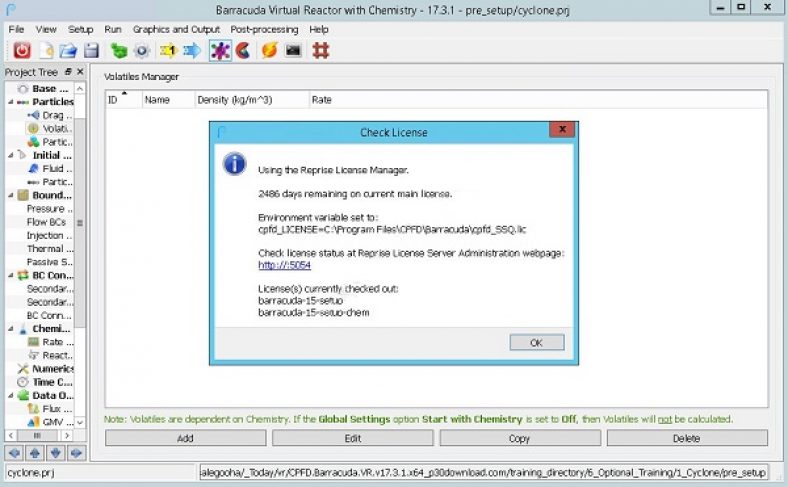The image size is (788, 487).
Task: Click the blue right-arrow toolbar icon
Action: (x=192, y=50)
